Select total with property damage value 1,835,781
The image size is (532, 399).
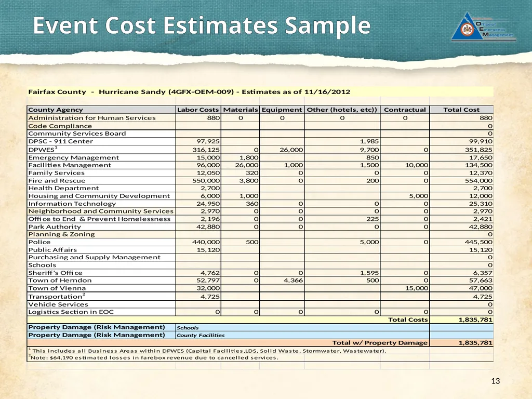click(x=475, y=343)
